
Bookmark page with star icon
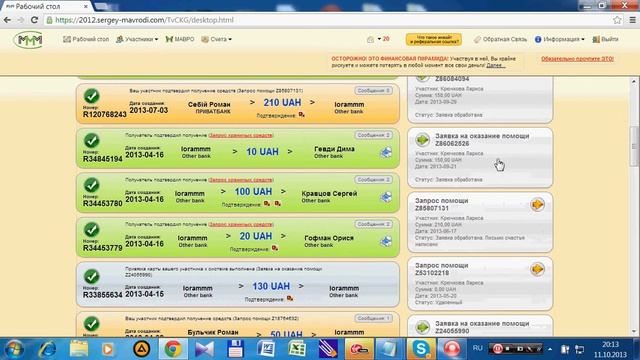point(617,20)
